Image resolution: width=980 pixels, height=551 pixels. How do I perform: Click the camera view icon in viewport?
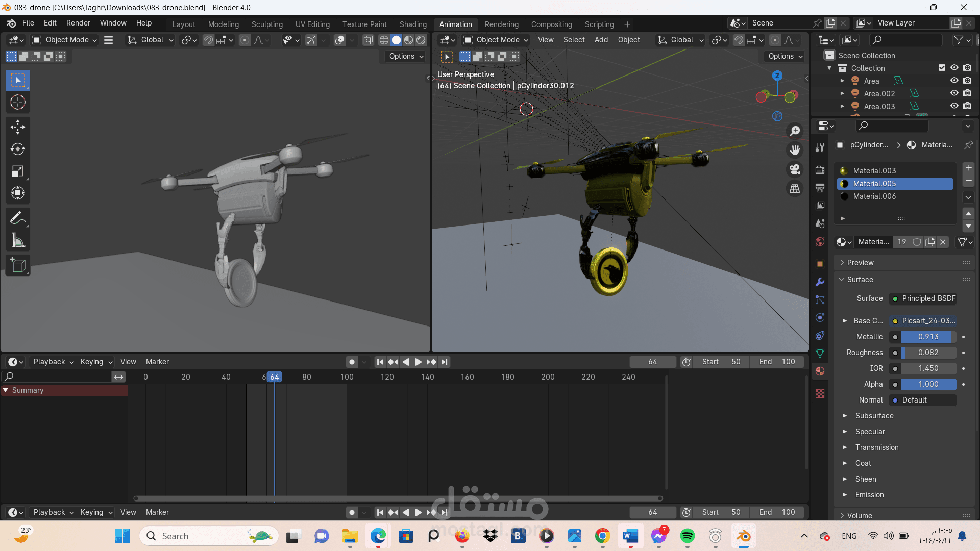coord(795,169)
